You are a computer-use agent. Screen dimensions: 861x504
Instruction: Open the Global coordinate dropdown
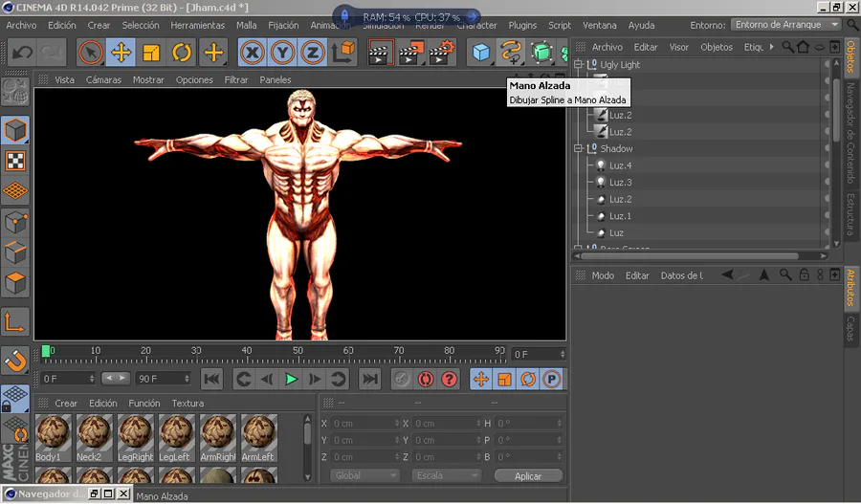[364, 475]
